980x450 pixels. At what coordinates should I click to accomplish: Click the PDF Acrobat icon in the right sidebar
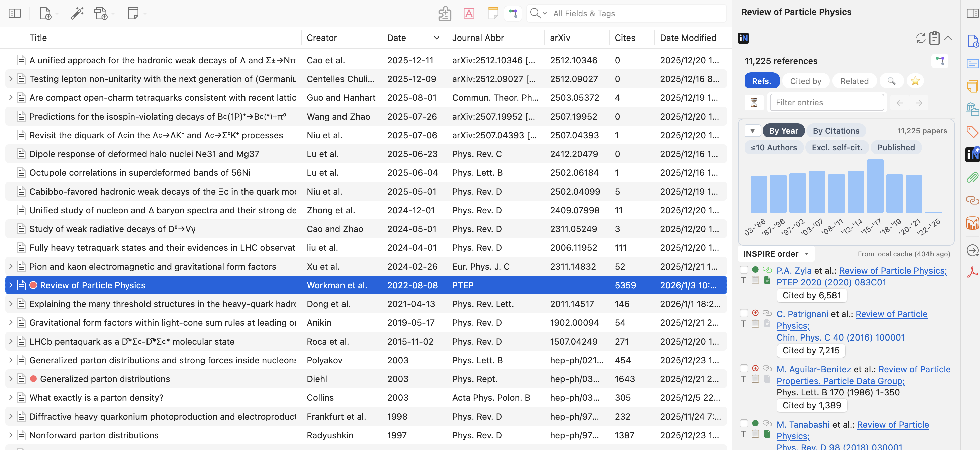[972, 272]
